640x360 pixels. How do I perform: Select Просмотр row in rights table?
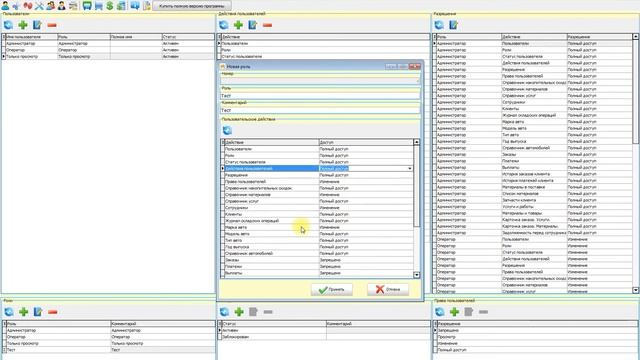pyautogui.click(x=536, y=337)
